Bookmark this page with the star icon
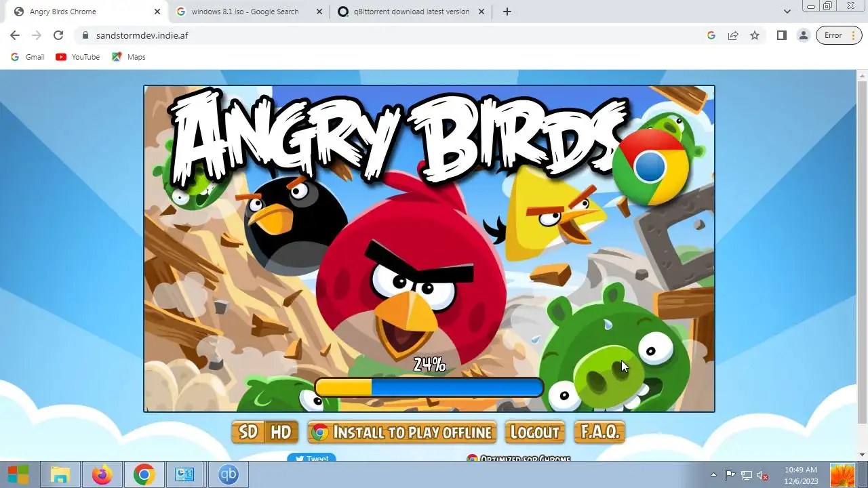 [x=755, y=35]
